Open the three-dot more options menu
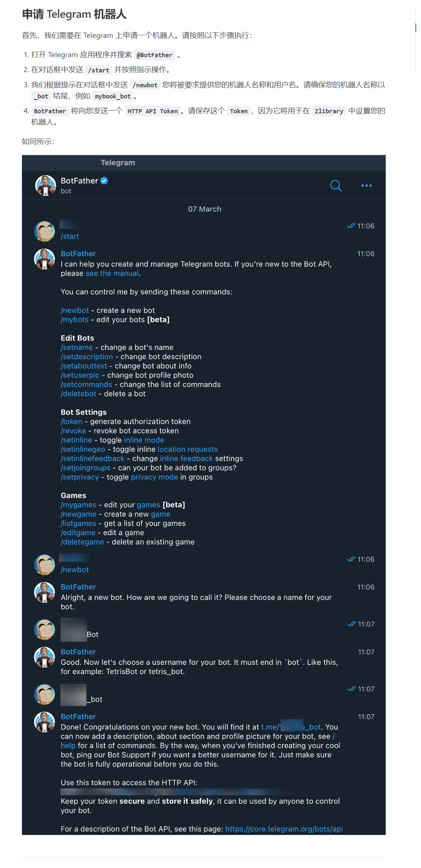The image size is (421, 868). (x=366, y=185)
